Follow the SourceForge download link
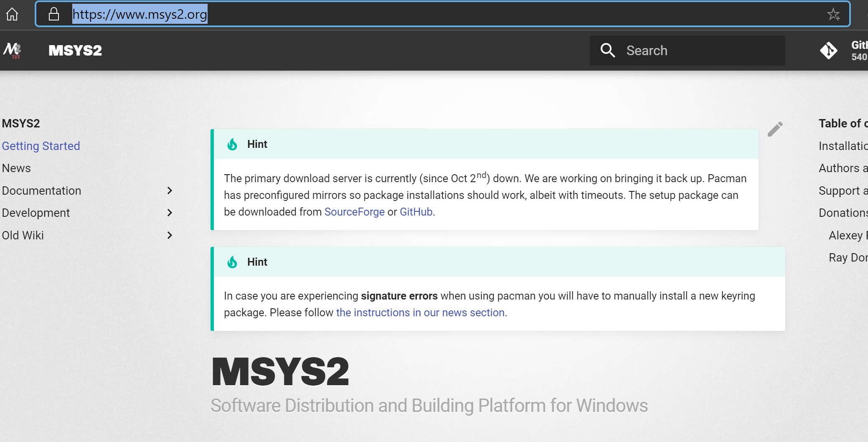 coord(355,212)
